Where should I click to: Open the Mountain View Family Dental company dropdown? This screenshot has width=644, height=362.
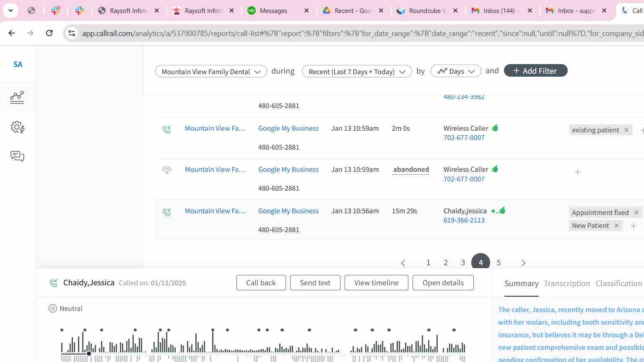[211, 71]
